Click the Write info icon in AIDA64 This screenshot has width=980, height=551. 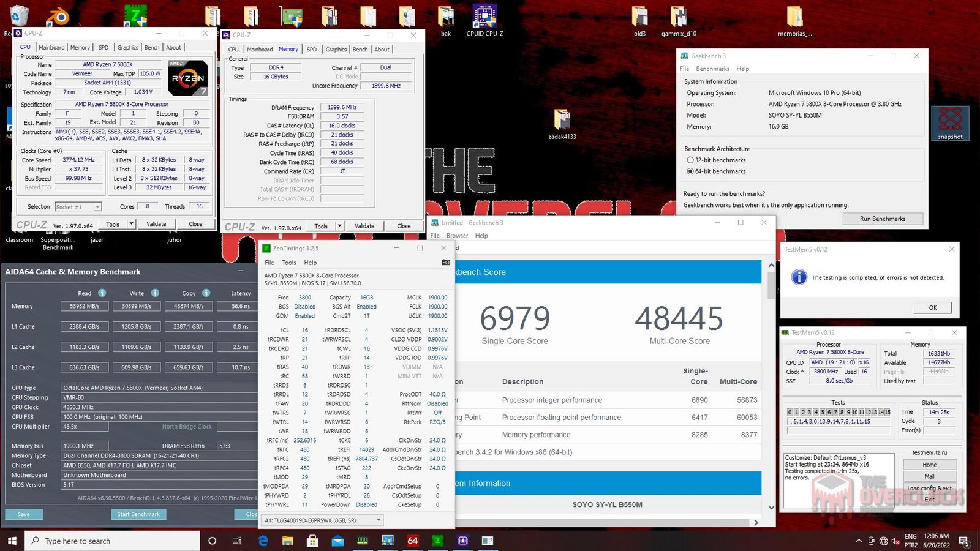pyautogui.click(x=155, y=293)
